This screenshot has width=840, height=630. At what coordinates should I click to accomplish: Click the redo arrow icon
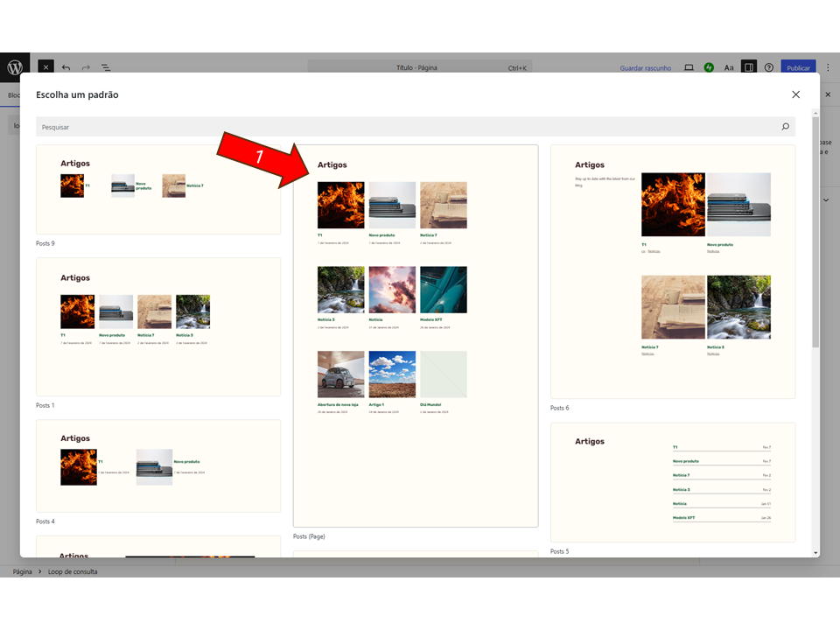point(86,67)
